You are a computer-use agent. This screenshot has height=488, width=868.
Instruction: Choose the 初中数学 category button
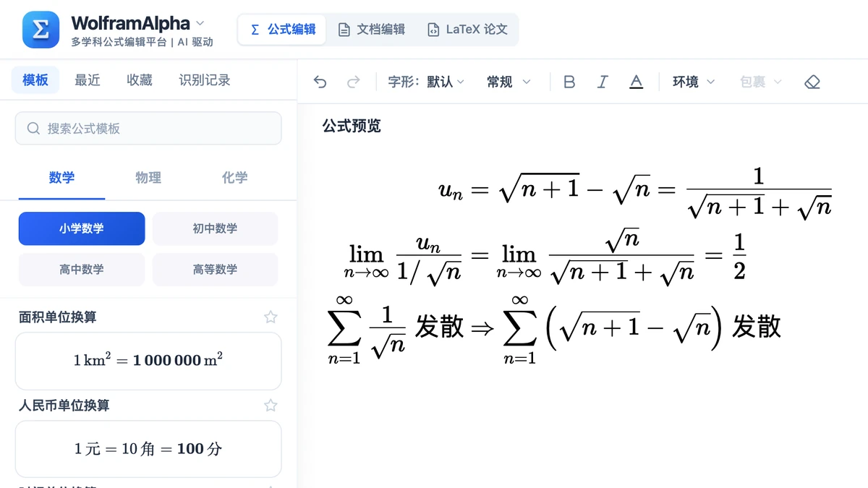coord(215,228)
